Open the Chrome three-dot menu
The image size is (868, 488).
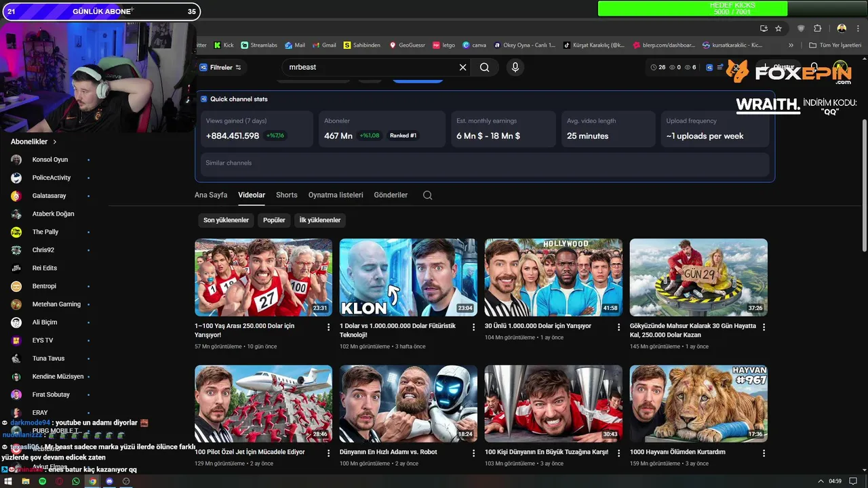[x=858, y=28]
